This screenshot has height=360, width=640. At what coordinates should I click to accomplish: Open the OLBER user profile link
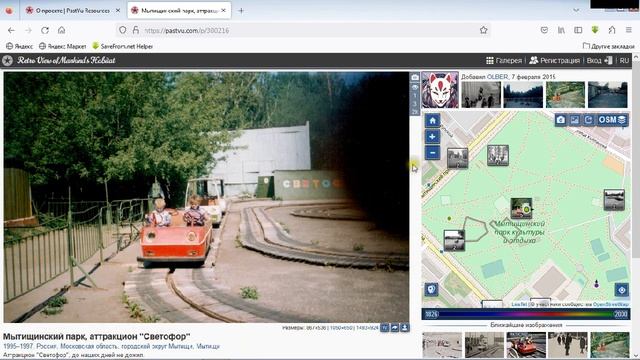[x=497, y=77]
